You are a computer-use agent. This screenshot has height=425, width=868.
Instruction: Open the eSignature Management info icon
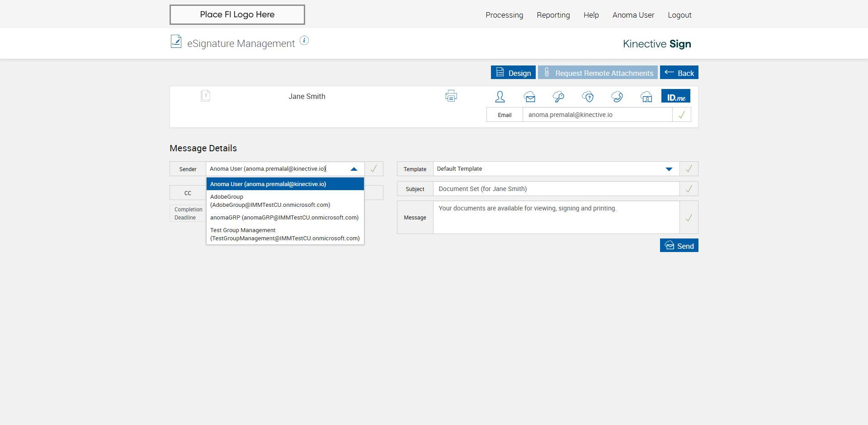[304, 41]
